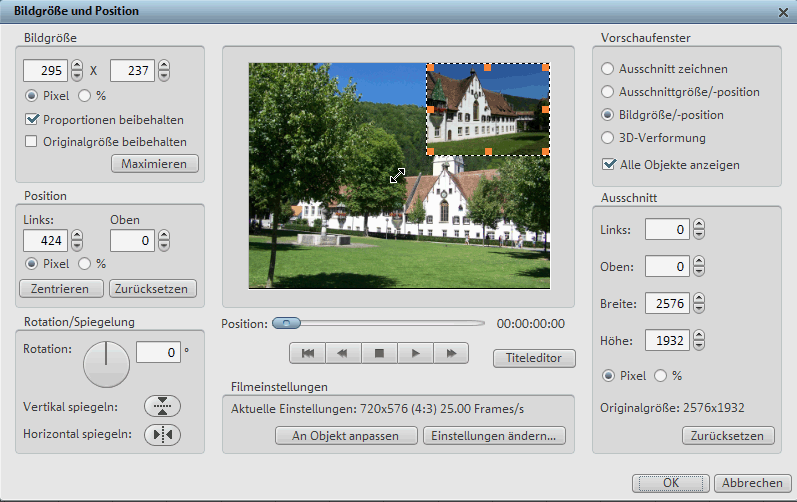The image size is (797, 502).
Task: Click Ausschnitt Links field showing 0
Action: pyautogui.click(x=667, y=229)
